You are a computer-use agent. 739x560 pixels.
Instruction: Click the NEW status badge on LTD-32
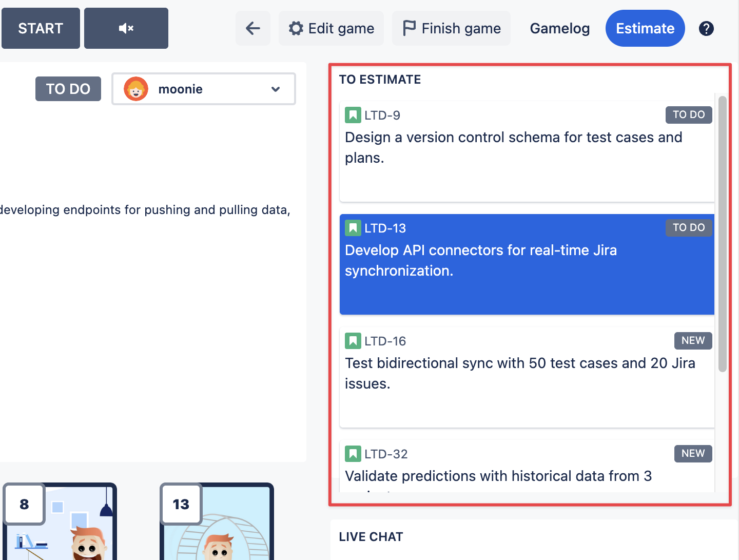[693, 454]
